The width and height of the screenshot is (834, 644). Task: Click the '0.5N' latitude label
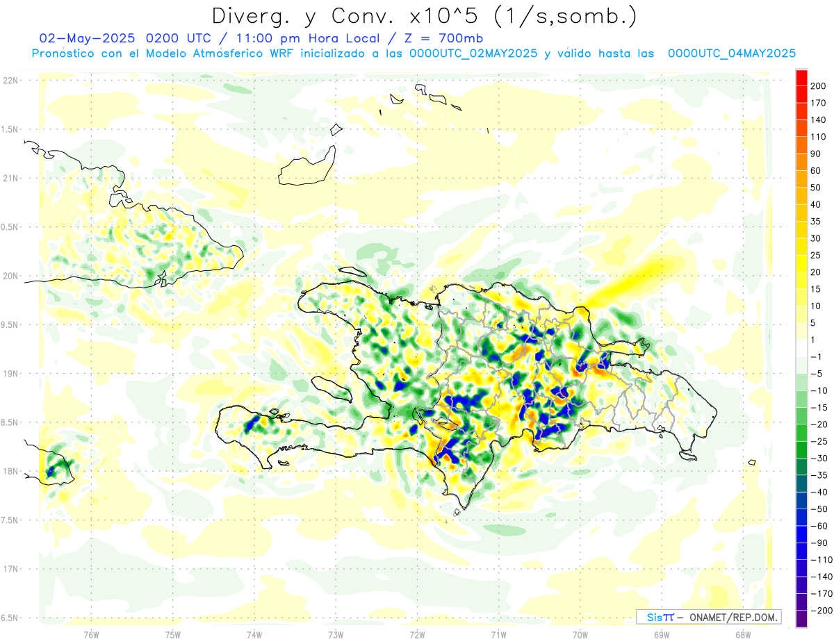[10, 227]
